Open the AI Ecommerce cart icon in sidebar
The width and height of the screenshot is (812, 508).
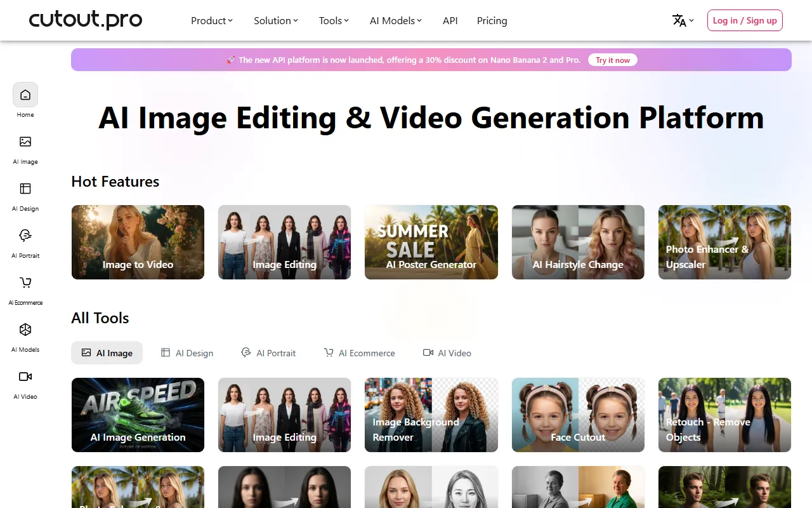click(25, 283)
